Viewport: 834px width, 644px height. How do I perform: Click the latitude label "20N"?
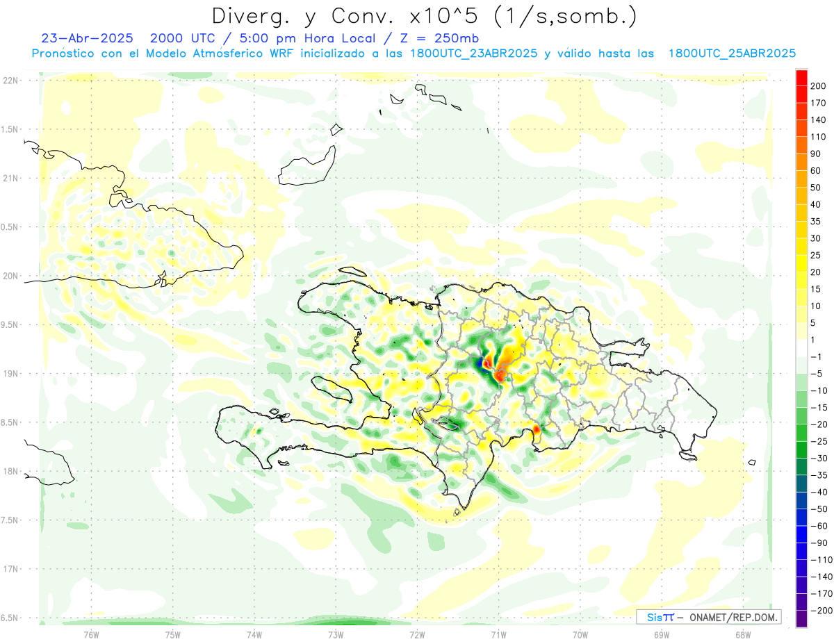10,276
